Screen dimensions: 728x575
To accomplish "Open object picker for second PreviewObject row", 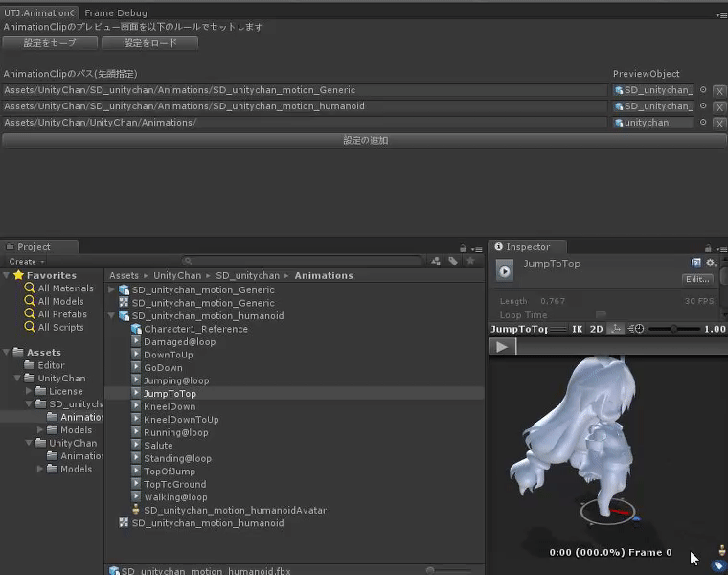I will [x=703, y=106].
